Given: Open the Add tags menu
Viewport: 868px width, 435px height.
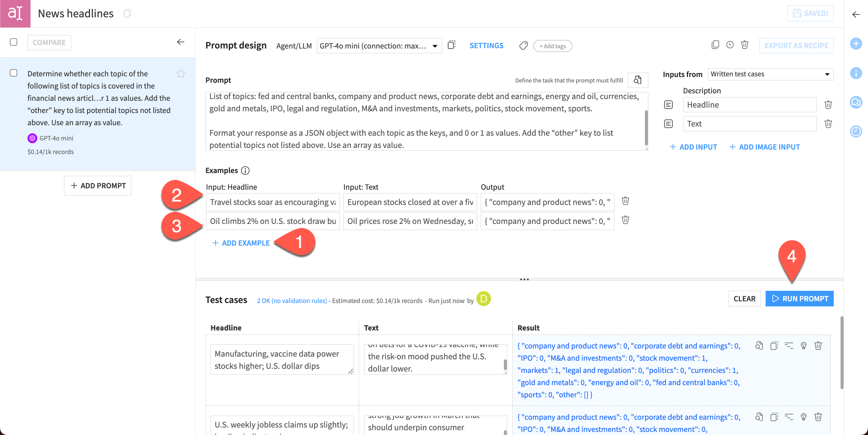Looking at the screenshot, I should 552,46.
